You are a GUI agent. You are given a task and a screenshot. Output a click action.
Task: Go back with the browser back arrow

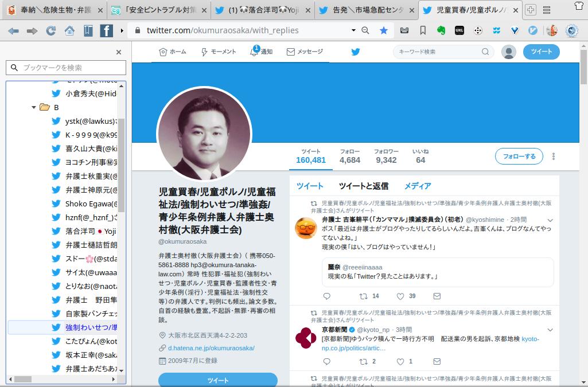(14, 31)
